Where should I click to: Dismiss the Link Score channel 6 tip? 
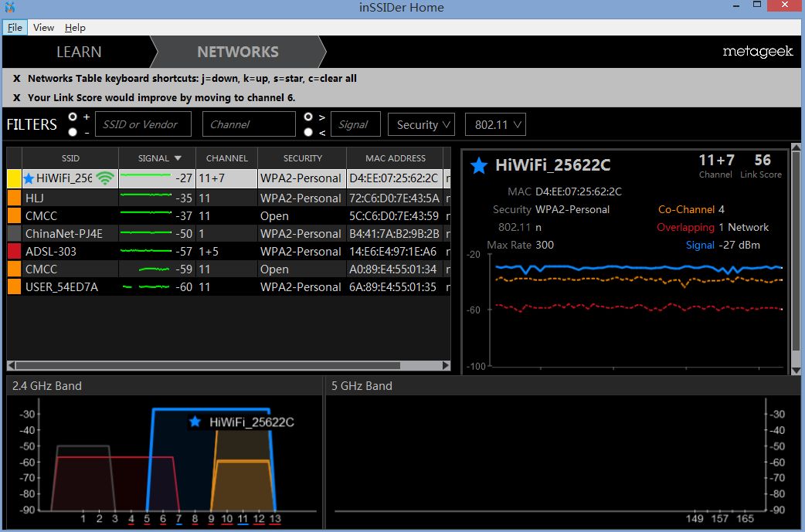[x=16, y=97]
